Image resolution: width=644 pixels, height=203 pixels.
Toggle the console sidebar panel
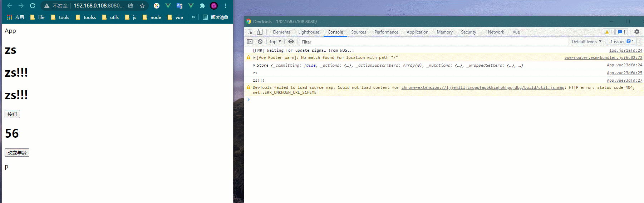tap(250, 42)
